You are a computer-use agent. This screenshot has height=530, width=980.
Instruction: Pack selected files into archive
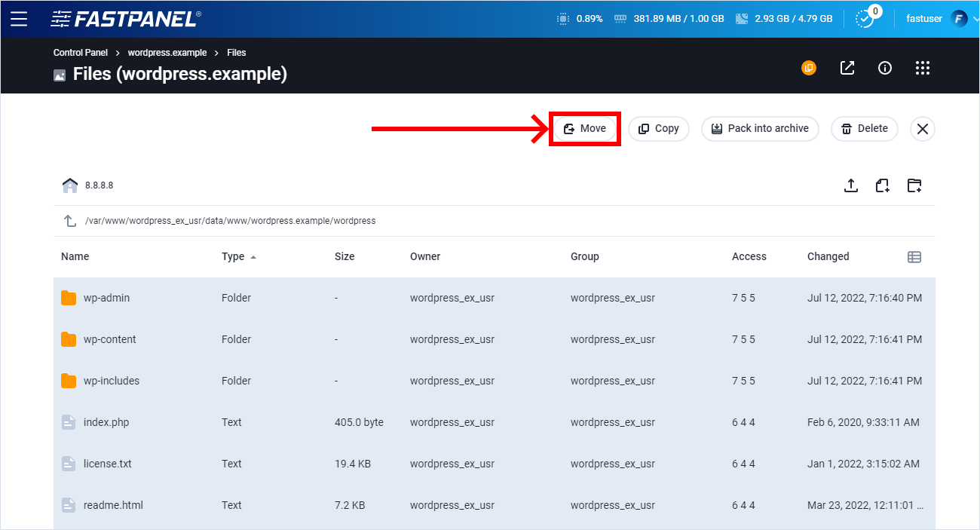click(x=760, y=128)
